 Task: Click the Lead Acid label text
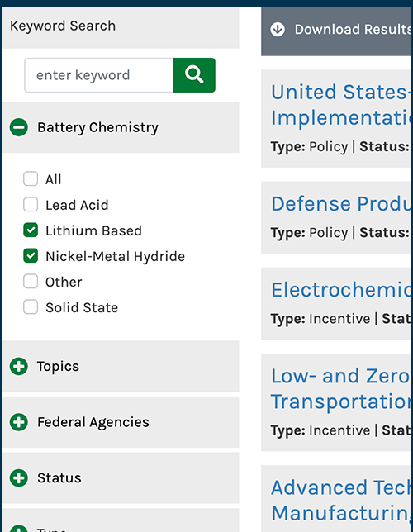pyautogui.click(x=77, y=205)
